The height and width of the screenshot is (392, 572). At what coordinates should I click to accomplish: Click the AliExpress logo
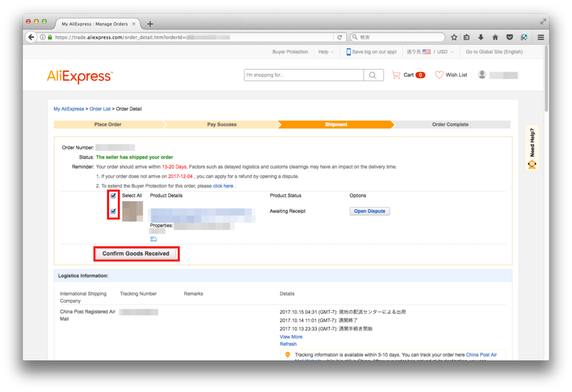[x=80, y=77]
